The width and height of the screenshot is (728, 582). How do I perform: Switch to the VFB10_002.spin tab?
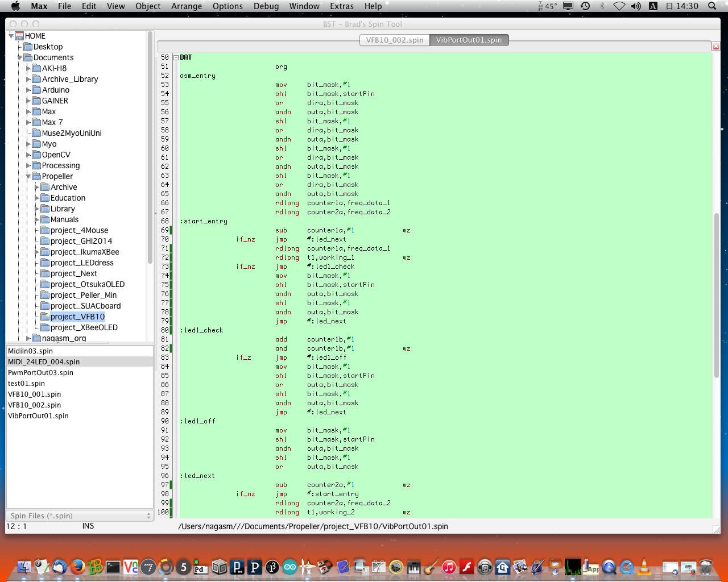(x=395, y=40)
